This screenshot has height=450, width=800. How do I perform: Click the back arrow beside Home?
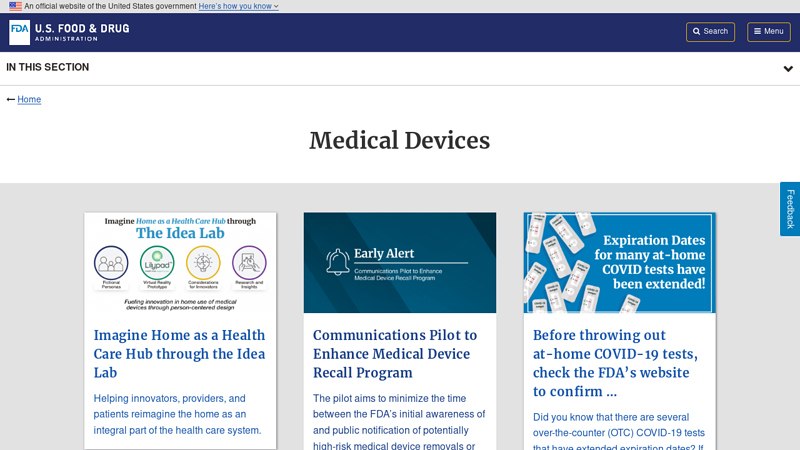pos(11,99)
